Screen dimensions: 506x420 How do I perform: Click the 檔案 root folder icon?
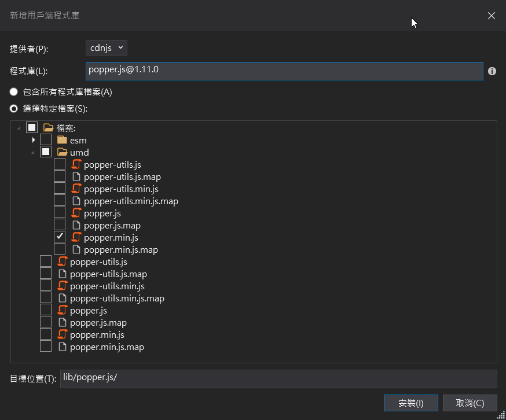click(49, 128)
